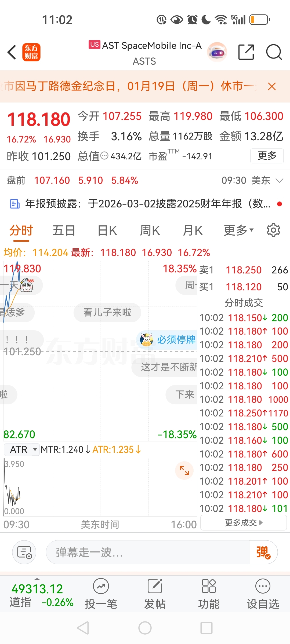Expand the 盘前 pre-market row chevron
This screenshot has height=644, width=290.
click(280, 180)
